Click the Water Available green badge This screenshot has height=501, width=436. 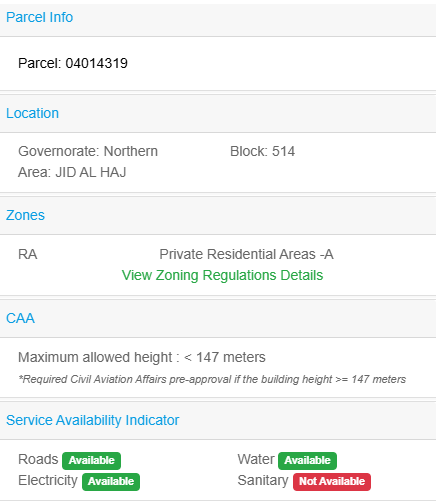(x=307, y=460)
